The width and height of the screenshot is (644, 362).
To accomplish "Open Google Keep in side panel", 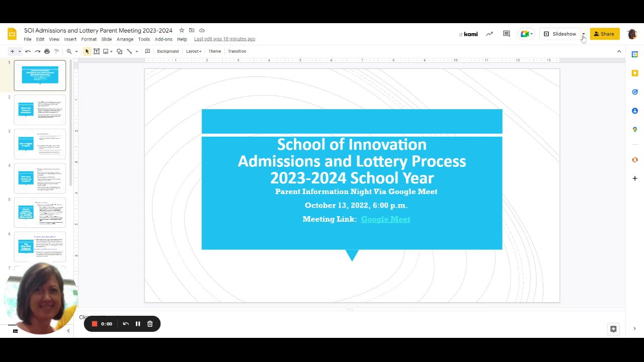I will tap(635, 73).
